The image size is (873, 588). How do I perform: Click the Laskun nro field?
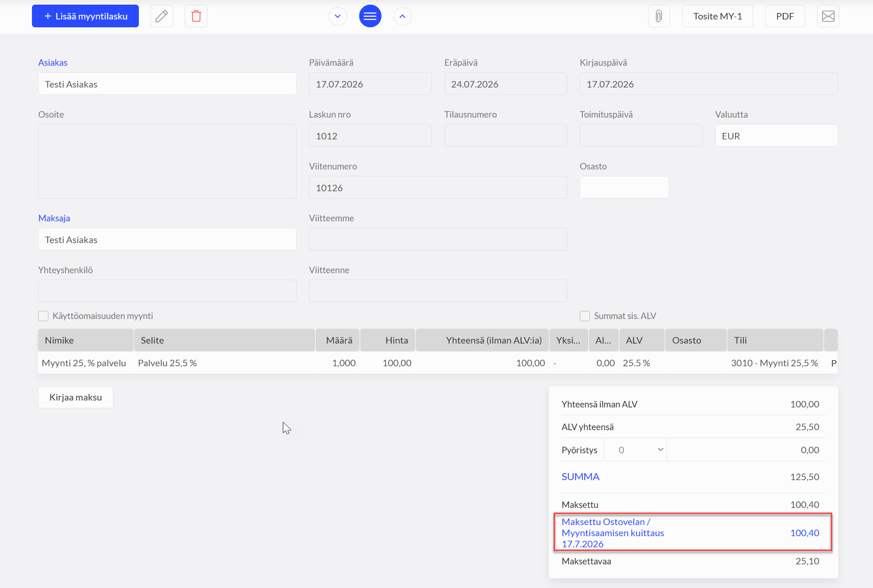pos(370,136)
